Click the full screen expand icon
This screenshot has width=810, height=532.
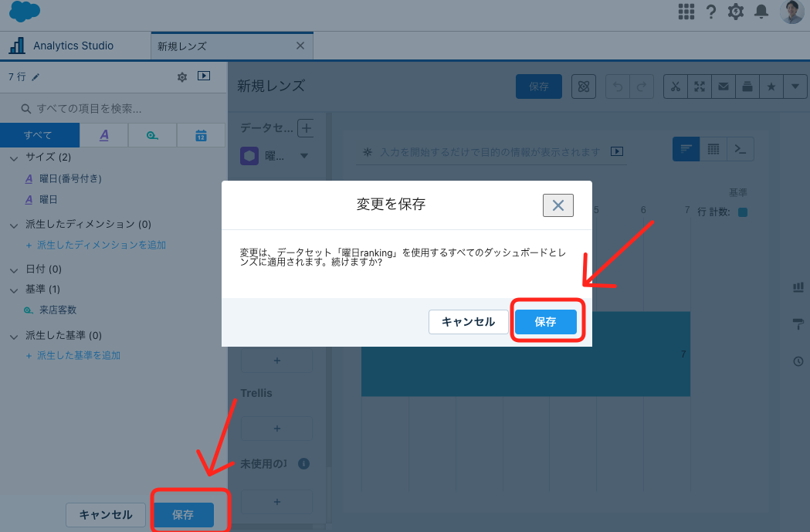tap(700, 86)
